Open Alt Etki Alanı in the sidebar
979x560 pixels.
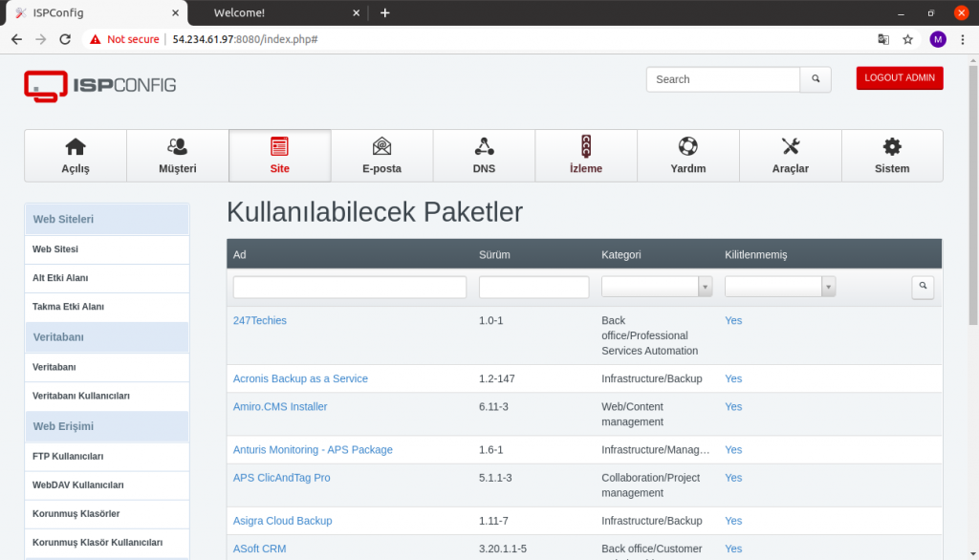(x=107, y=278)
